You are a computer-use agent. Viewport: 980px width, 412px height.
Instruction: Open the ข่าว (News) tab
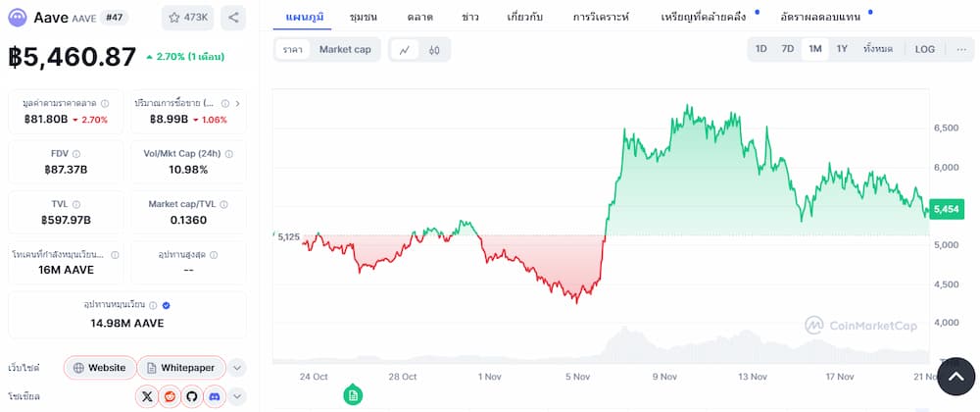tap(470, 17)
